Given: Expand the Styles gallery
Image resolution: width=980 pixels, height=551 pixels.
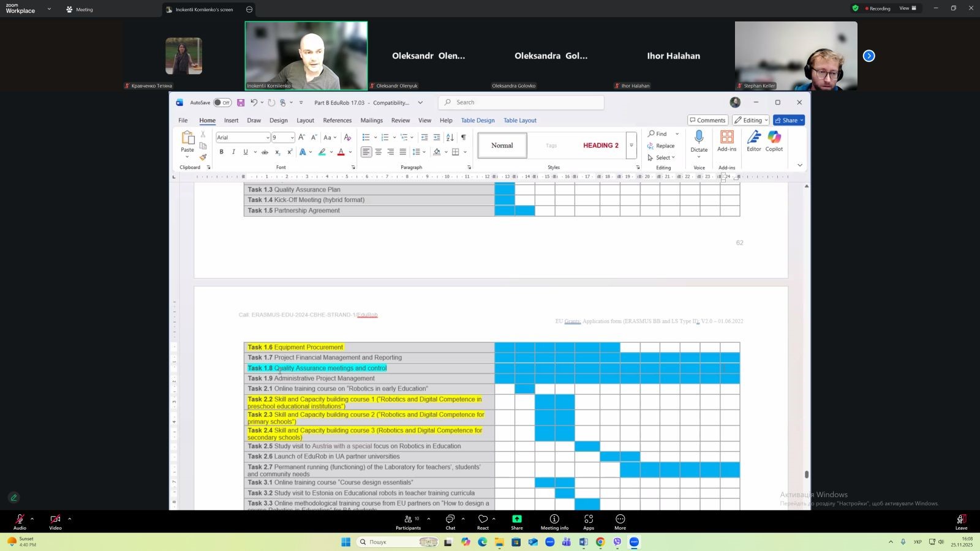Looking at the screenshot, I should pos(631,146).
